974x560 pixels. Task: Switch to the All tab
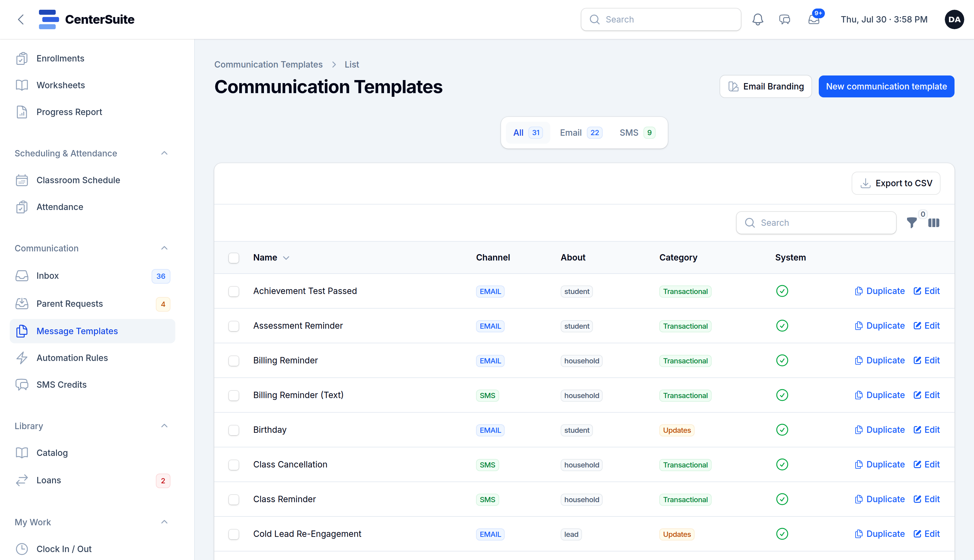click(527, 133)
